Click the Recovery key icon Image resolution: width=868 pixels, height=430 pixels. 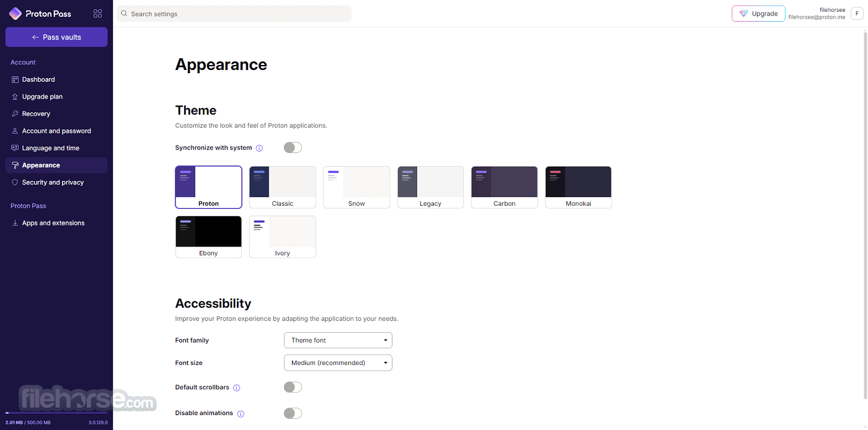[x=15, y=114]
